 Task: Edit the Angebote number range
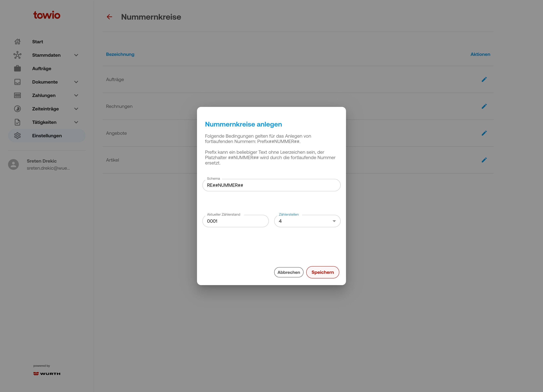pos(484,133)
